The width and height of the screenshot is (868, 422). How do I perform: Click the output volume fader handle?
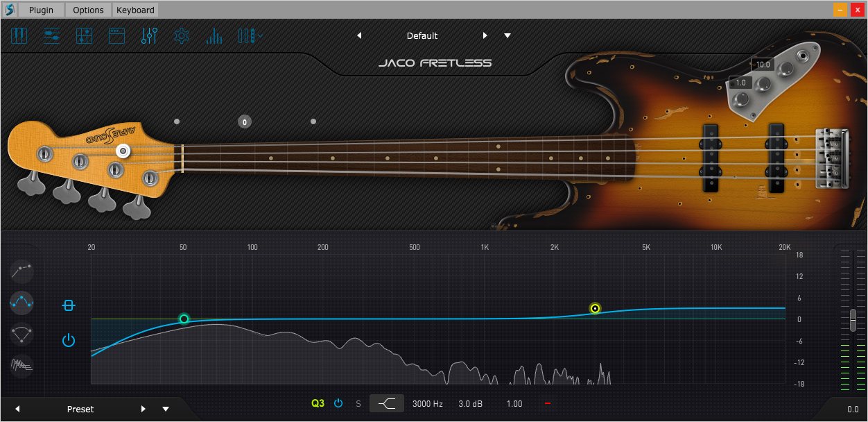pos(853,320)
